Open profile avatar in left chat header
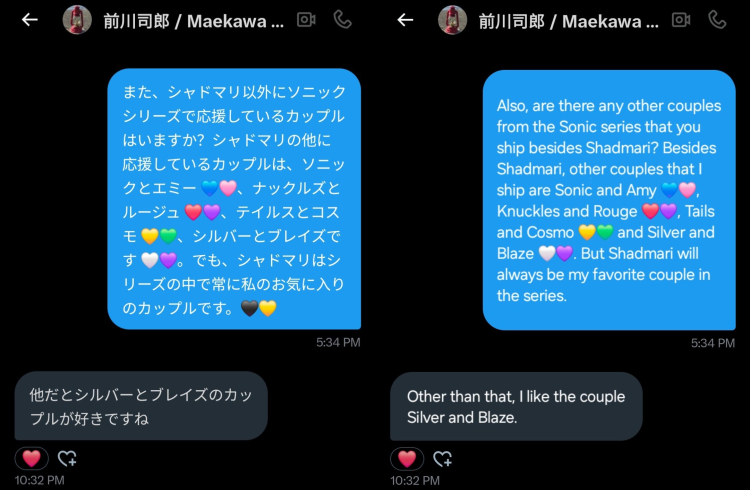Screen dimensions: 750x490 77,20
